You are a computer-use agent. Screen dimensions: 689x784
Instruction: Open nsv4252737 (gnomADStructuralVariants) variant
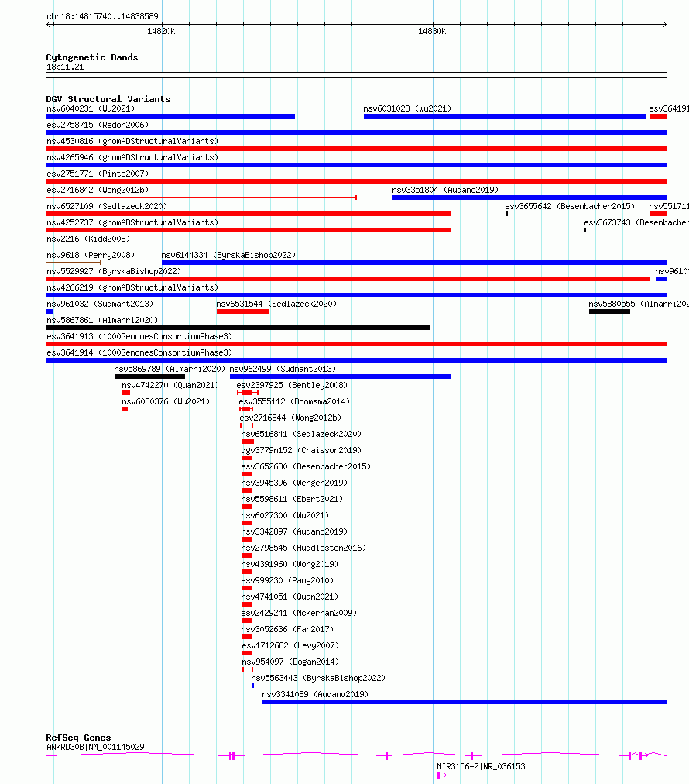(x=249, y=230)
